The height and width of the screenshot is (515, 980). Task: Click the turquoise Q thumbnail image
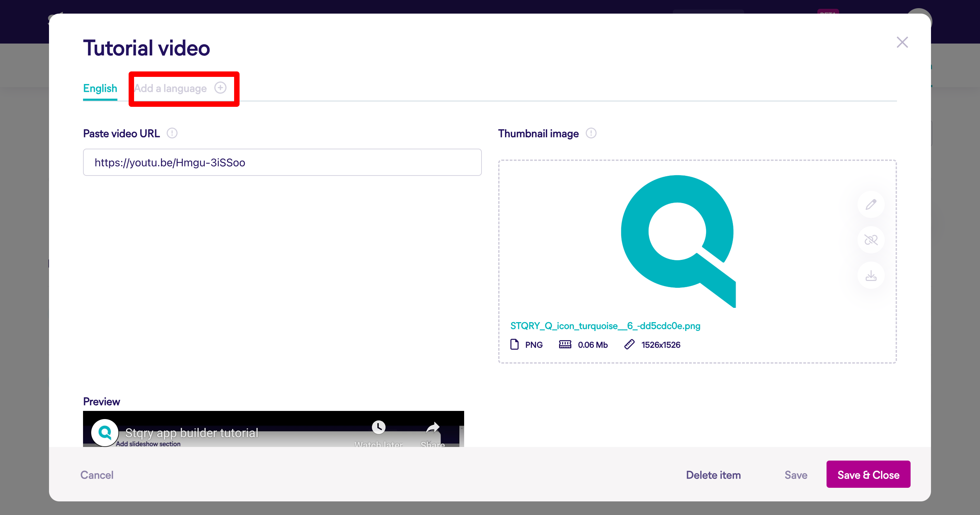[678, 240]
